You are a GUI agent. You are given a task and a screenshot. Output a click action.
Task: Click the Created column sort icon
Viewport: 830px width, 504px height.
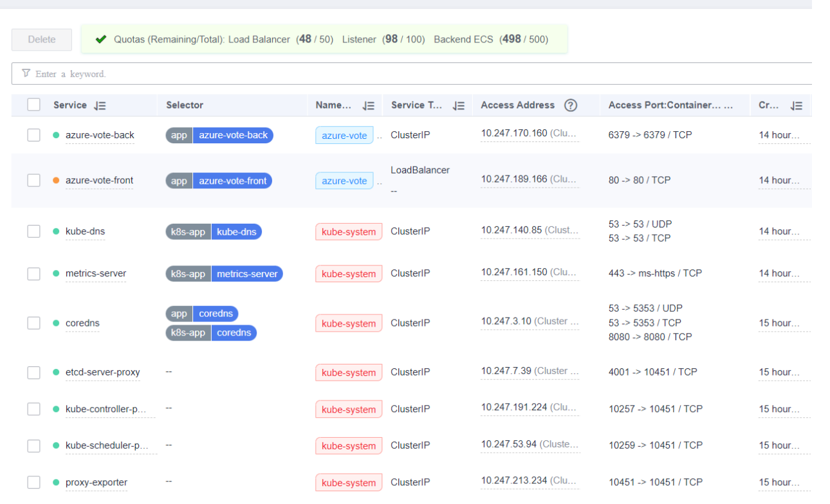(796, 106)
